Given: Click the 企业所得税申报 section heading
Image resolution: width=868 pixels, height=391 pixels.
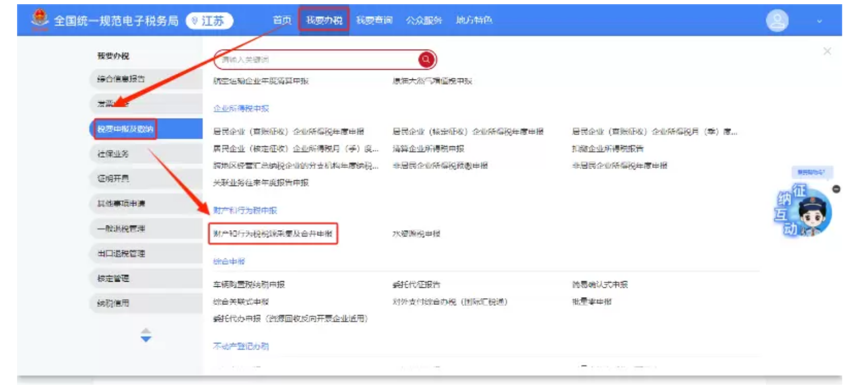Looking at the screenshot, I should (x=241, y=108).
